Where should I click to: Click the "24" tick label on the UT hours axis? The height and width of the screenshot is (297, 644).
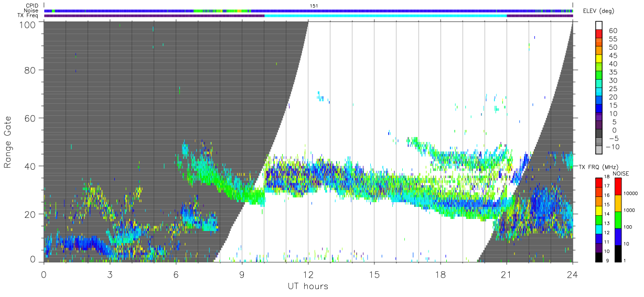(x=572, y=274)
